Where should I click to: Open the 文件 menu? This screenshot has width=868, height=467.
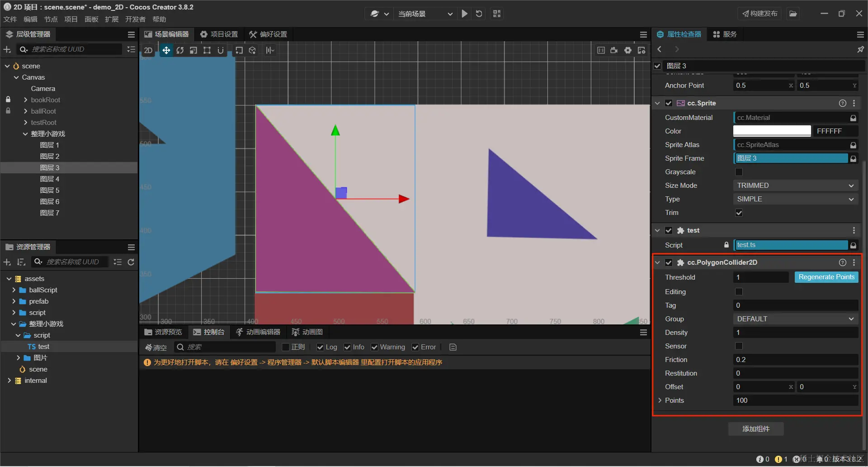10,19
